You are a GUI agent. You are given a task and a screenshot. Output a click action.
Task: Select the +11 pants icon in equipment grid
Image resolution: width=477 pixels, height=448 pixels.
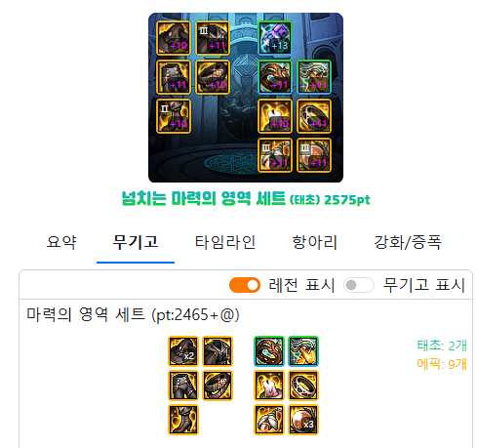(174, 77)
